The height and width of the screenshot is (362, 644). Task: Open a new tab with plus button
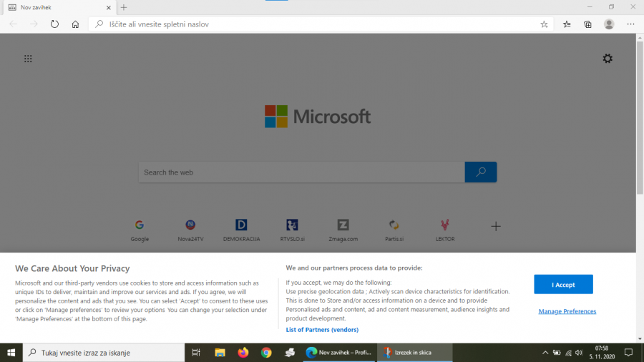tap(124, 7)
